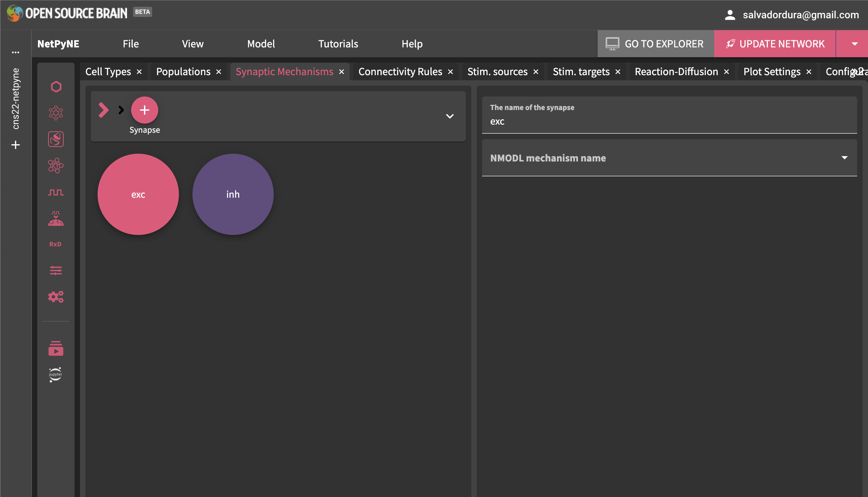
Task: Open the NMODL mechanism name dropdown
Action: [x=844, y=158]
